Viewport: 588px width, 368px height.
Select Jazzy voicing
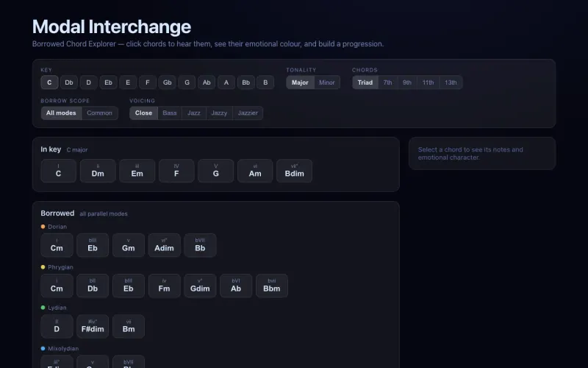[219, 113]
